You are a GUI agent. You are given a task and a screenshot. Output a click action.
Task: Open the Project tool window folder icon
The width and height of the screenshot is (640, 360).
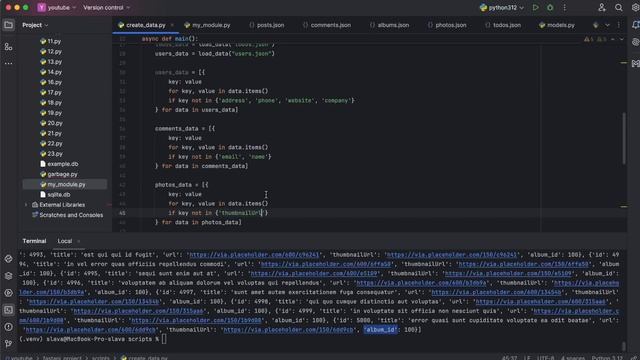click(x=8, y=25)
